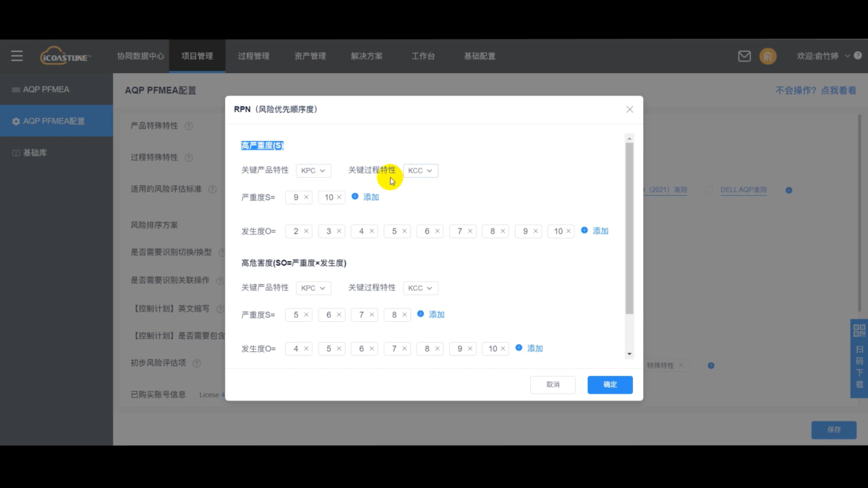Close the RPN dialog with the X
Image resolution: width=868 pixels, height=488 pixels.
(629, 109)
